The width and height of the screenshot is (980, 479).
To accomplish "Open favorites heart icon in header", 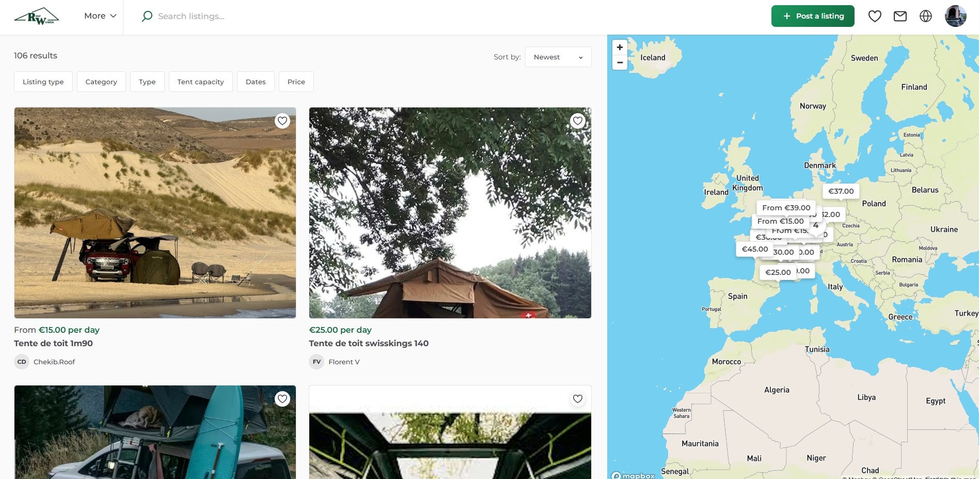I will [x=875, y=16].
